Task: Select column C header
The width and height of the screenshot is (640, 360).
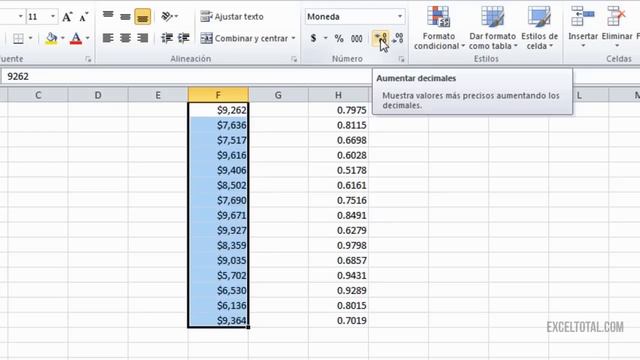Action: click(x=38, y=95)
